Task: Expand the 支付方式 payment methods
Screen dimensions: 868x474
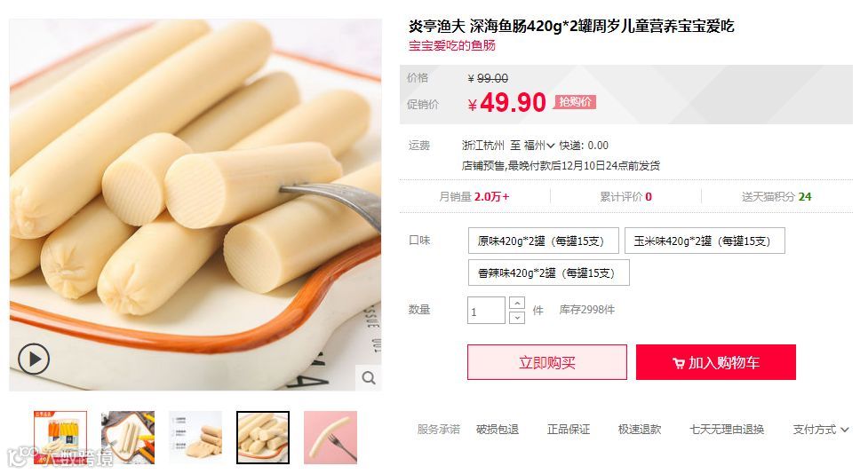Action: 820,430
